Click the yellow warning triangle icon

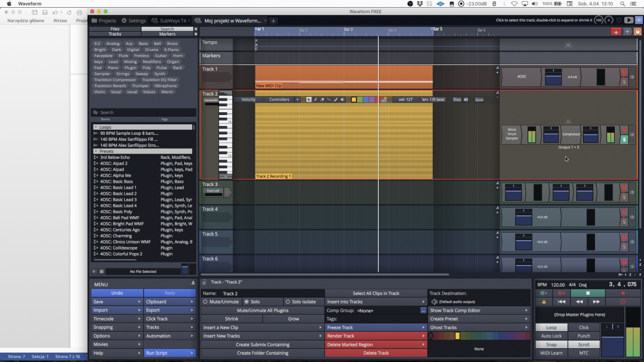click(544, 301)
